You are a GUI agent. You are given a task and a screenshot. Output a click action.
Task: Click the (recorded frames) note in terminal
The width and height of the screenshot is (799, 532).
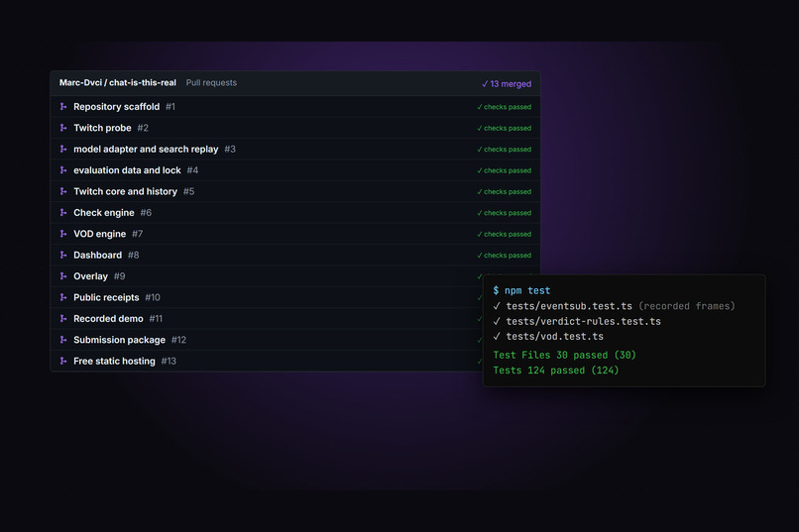click(x=687, y=306)
